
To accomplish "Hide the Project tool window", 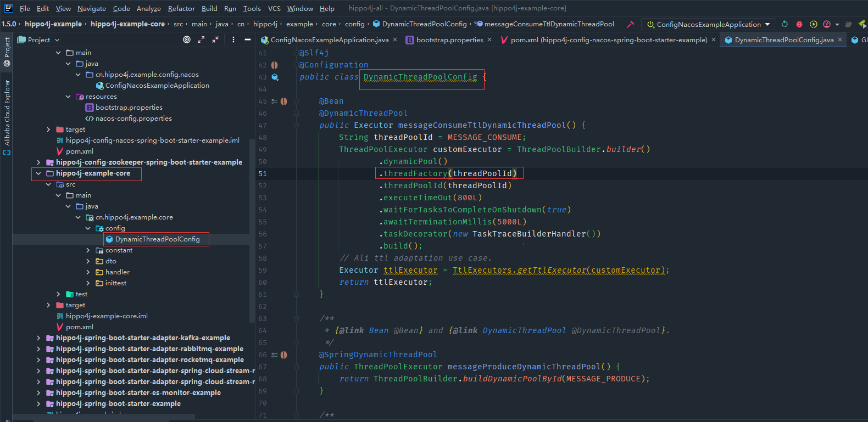I will pos(248,40).
